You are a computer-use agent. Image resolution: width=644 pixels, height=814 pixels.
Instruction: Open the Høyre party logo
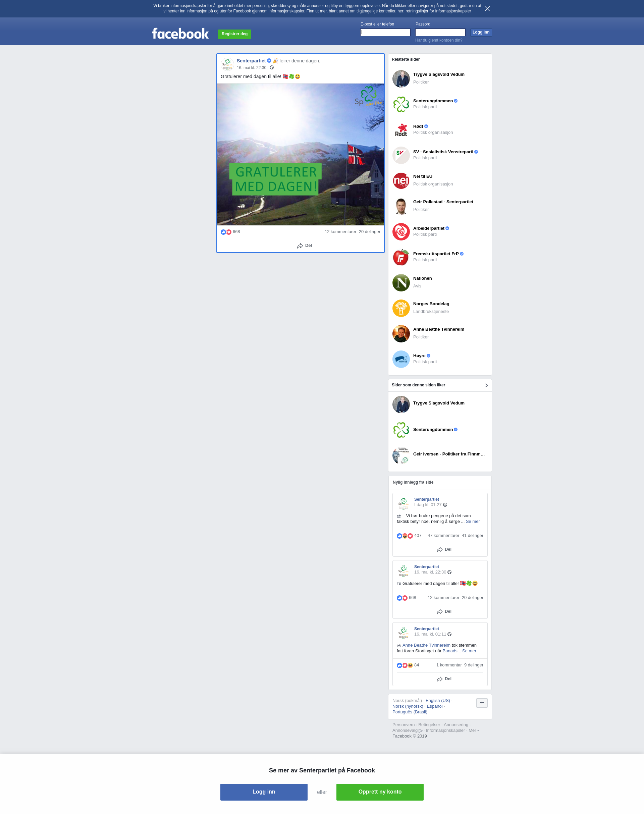coord(401,359)
